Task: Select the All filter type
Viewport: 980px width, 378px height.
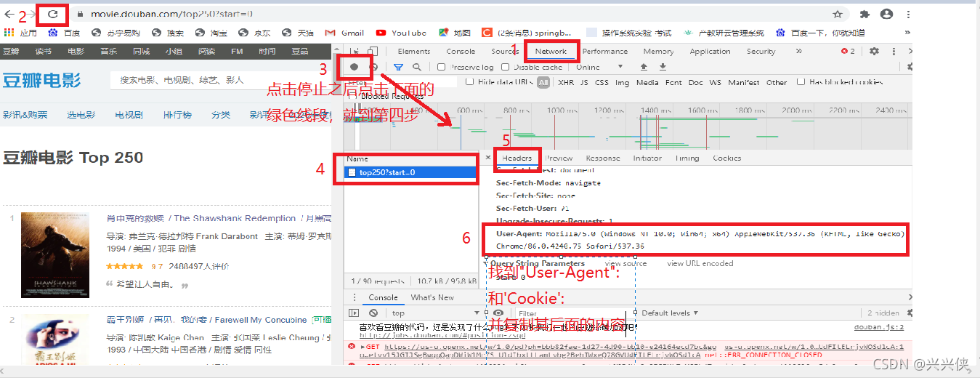Action: coord(543,83)
